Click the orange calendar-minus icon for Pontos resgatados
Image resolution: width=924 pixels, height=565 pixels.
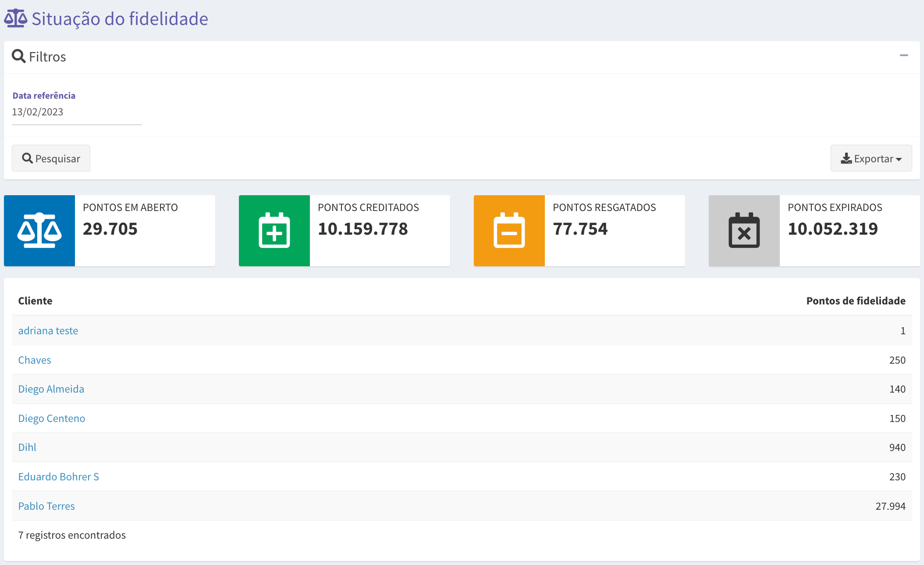click(509, 231)
